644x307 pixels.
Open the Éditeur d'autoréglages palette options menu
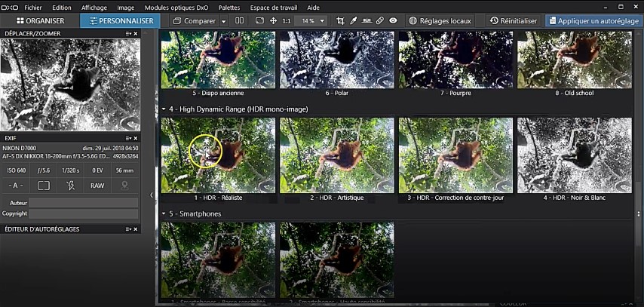(128, 229)
